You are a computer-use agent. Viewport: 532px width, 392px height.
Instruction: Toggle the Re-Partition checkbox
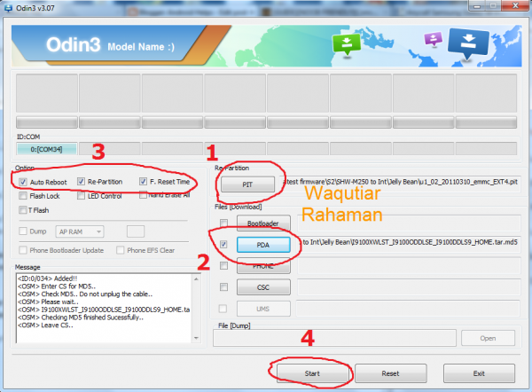pyautogui.click(x=81, y=182)
